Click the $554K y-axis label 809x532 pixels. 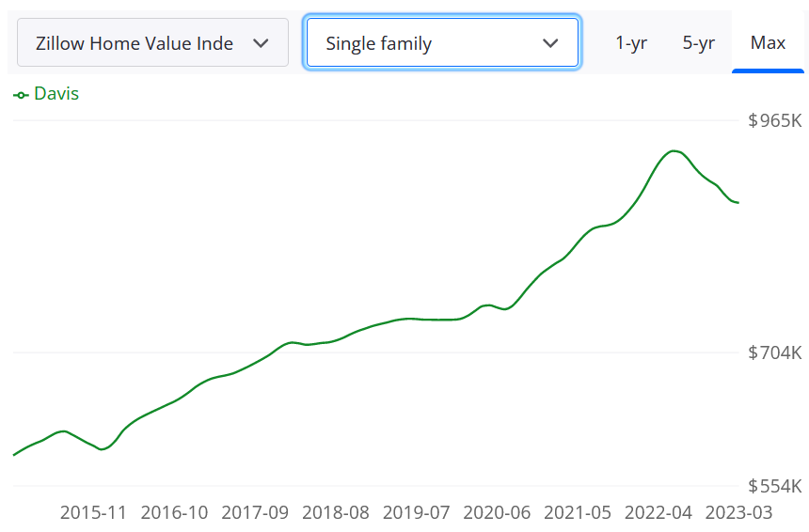pyautogui.click(x=774, y=487)
